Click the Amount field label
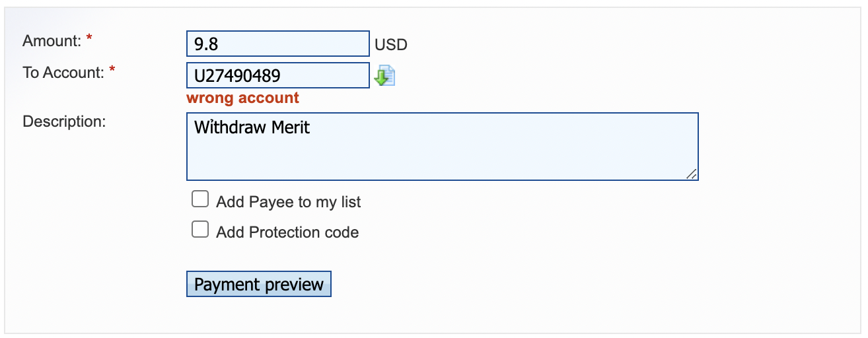 [52, 41]
